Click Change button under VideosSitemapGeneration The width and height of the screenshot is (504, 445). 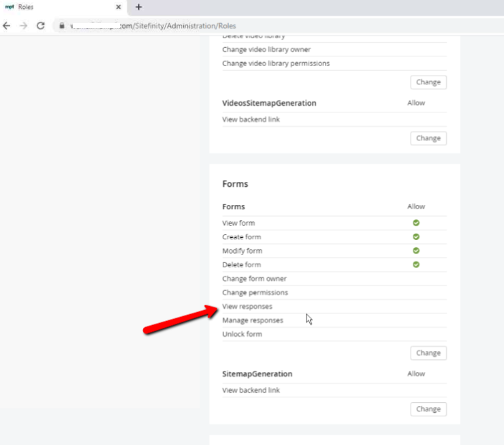point(428,138)
